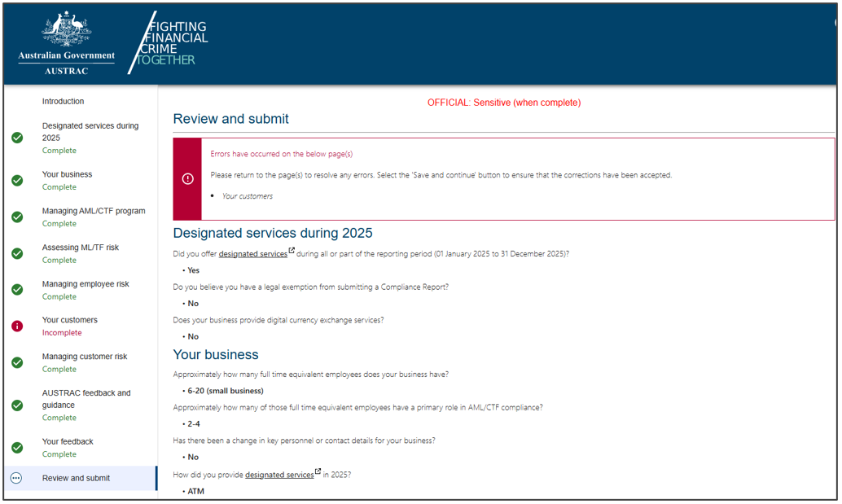Viewport: 842px width, 504px height.
Task: Open the Introduction page from the sidebar
Action: pyautogui.click(x=63, y=101)
